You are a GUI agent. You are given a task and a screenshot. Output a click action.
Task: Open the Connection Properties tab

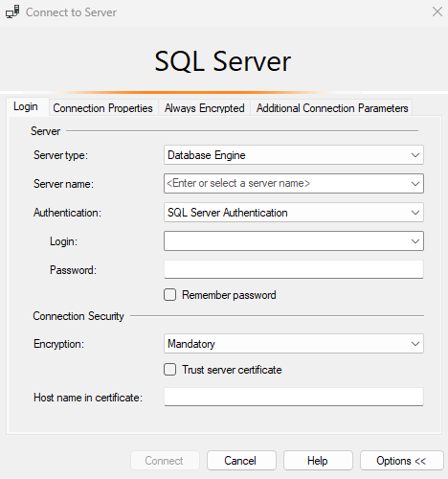pos(102,108)
